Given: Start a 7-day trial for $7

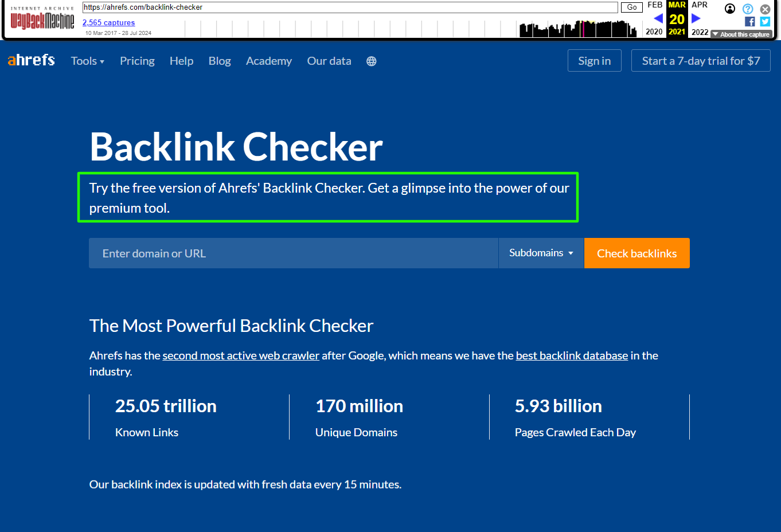Looking at the screenshot, I should pyautogui.click(x=701, y=61).
